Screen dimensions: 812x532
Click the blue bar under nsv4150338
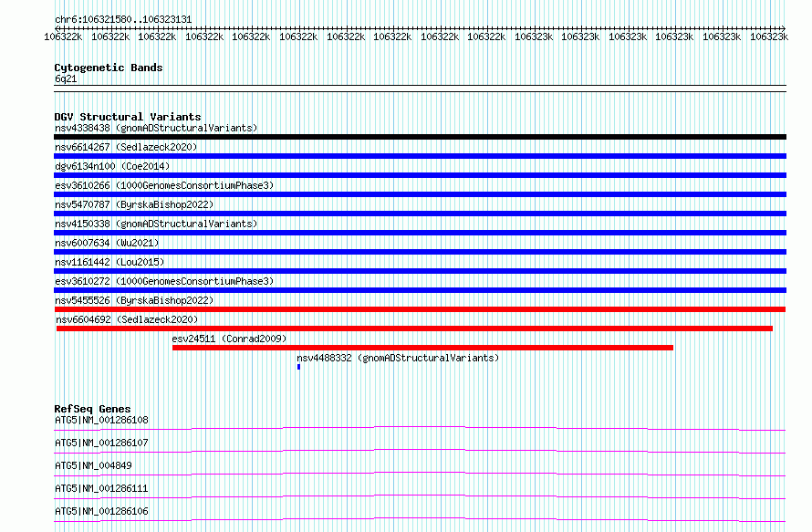[420, 233]
